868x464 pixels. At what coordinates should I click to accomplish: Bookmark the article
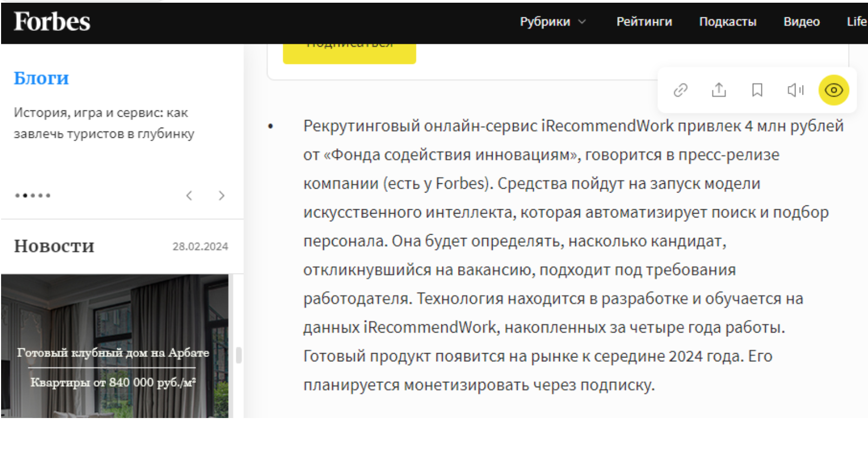[x=757, y=90]
